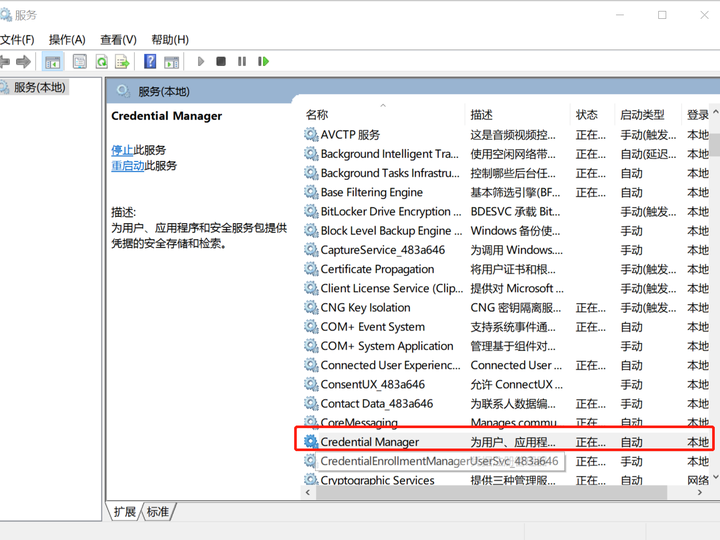
Task: Click the vertical scrollbar down arrow
Action: (715, 478)
